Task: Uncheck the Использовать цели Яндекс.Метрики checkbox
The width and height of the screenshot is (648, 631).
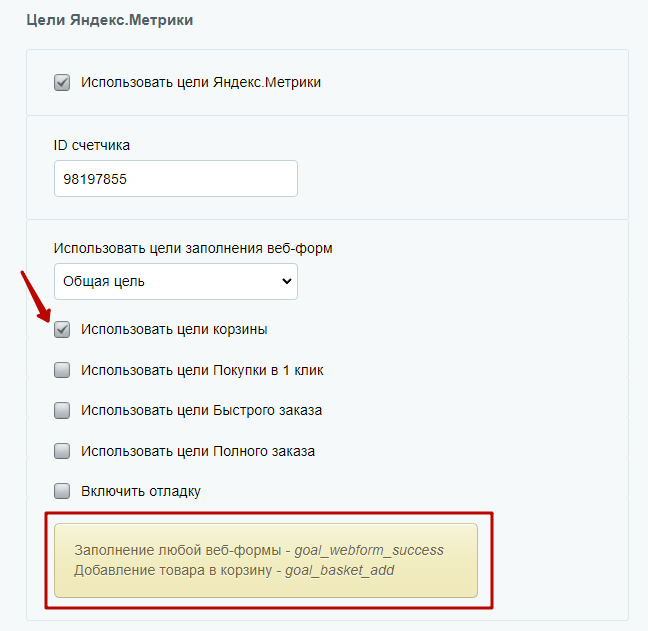Action: click(x=62, y=83)
